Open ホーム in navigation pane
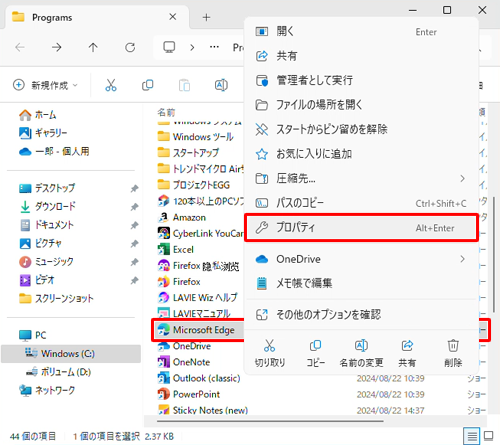The width and height of the screenshot is (500, 445). tap(37, 115)
